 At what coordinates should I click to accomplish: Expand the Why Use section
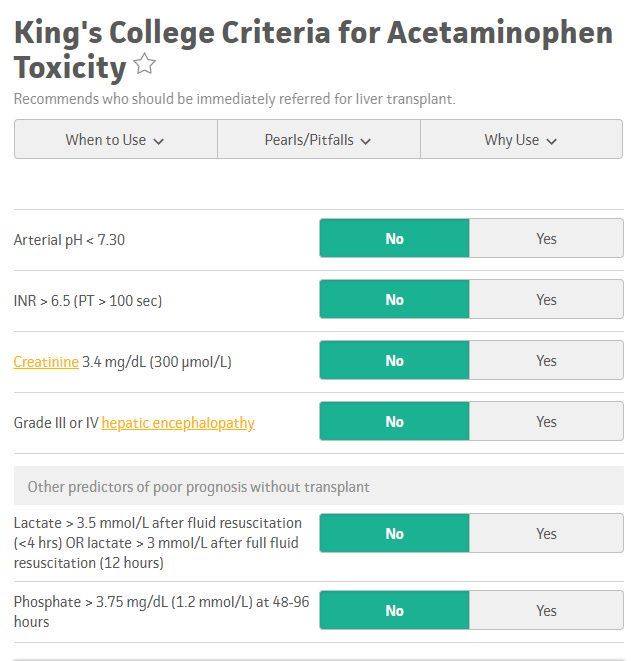(522, 140)
